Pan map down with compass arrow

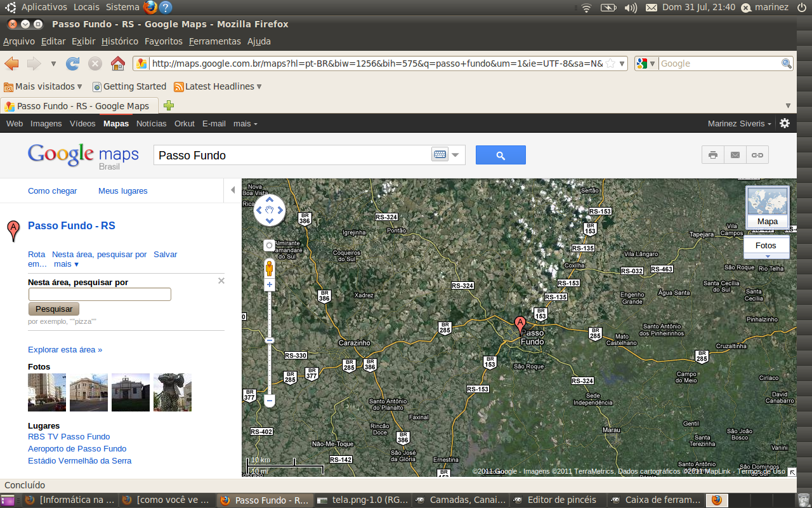(x=270, y=221)
